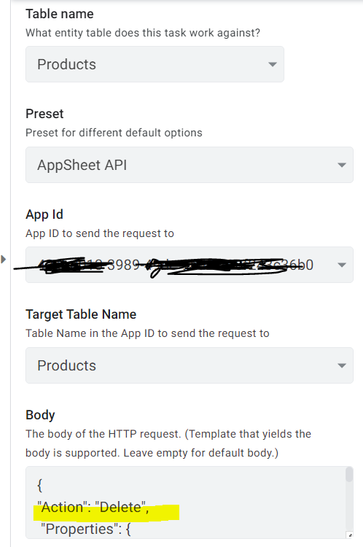Open the Preset dropdown set to AppSheet API
This screenshot has height=547, width=363.
tap(189, 165)
